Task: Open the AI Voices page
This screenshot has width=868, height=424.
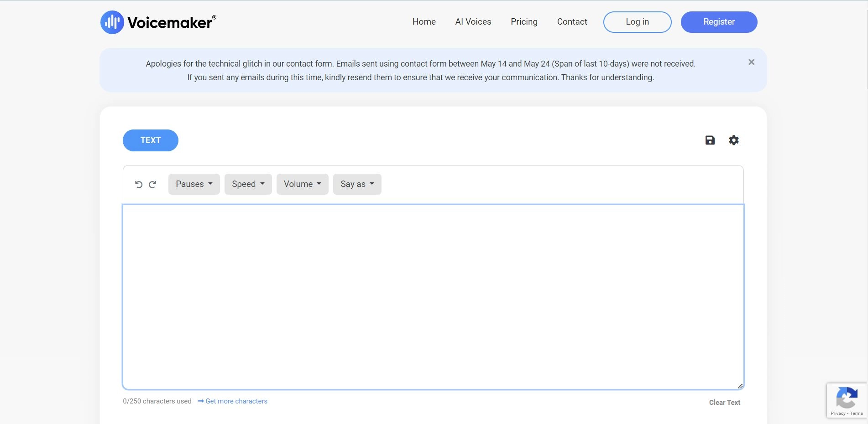Action: point(473,22)
